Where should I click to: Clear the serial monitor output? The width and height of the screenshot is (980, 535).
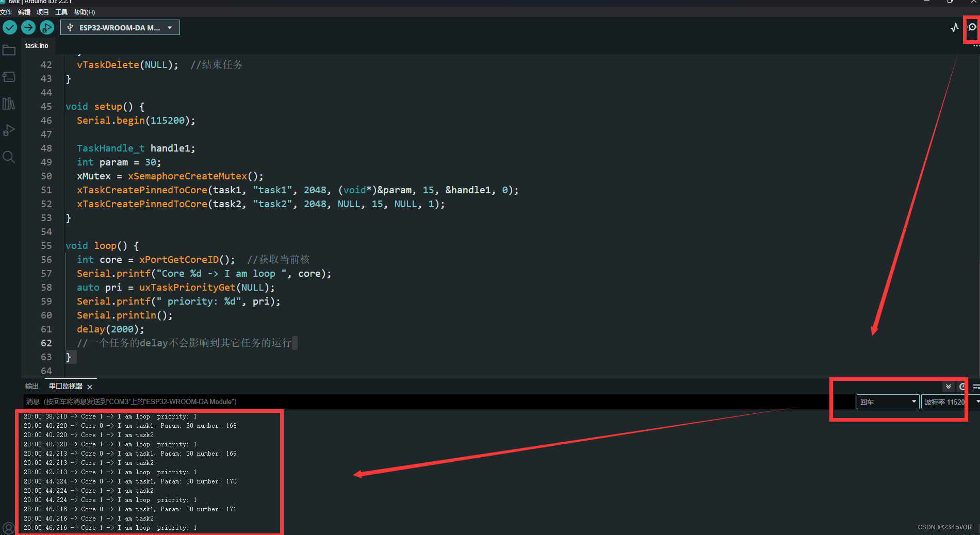coord(976,387)
